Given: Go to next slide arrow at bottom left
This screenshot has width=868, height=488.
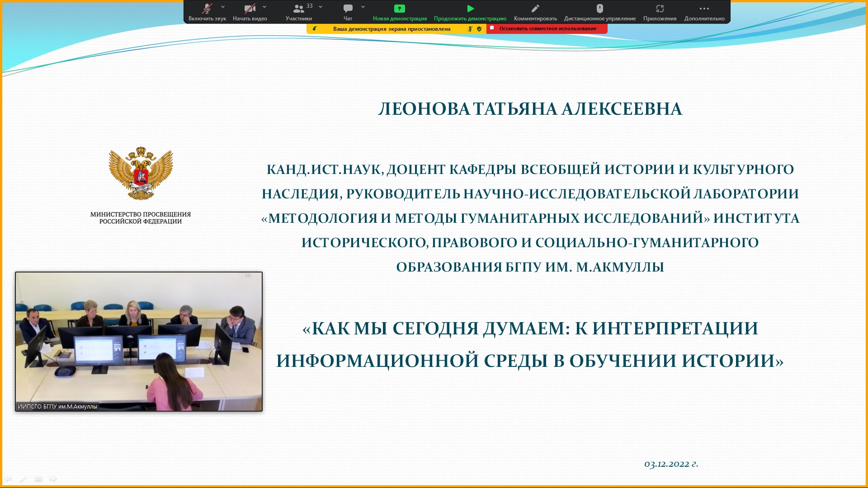Looking at the screenshot, I should click(53, 479).
